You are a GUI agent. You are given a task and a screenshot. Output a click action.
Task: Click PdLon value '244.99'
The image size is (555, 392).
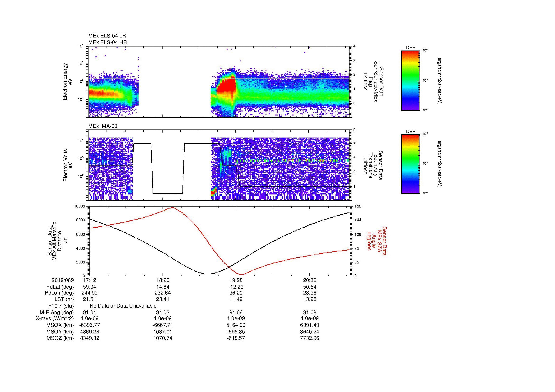coord(89,293)
